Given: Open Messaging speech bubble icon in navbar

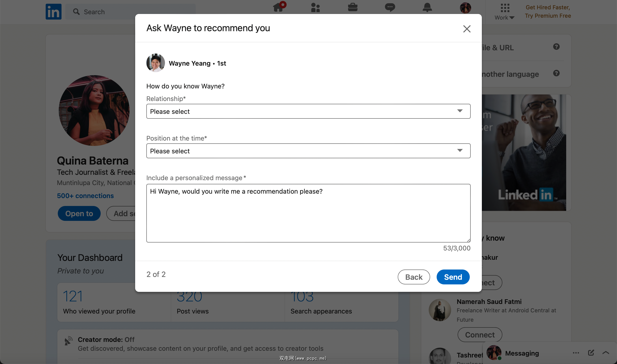Looking at the screenshot, I should (x=390, y=7).
